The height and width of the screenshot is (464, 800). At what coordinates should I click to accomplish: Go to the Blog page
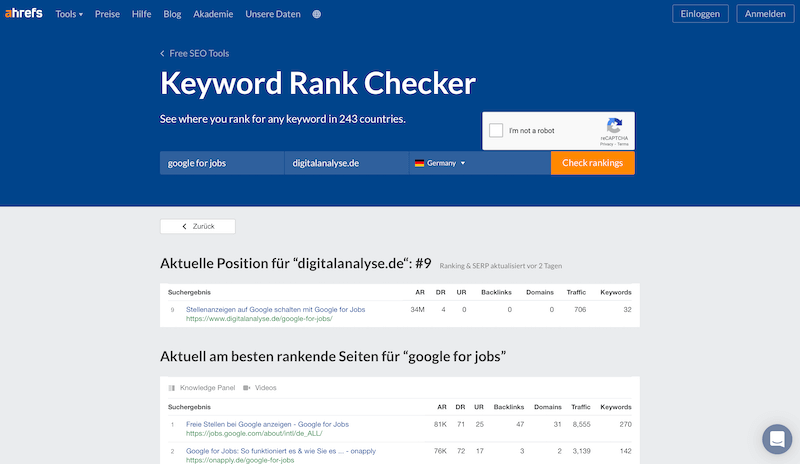172,14
